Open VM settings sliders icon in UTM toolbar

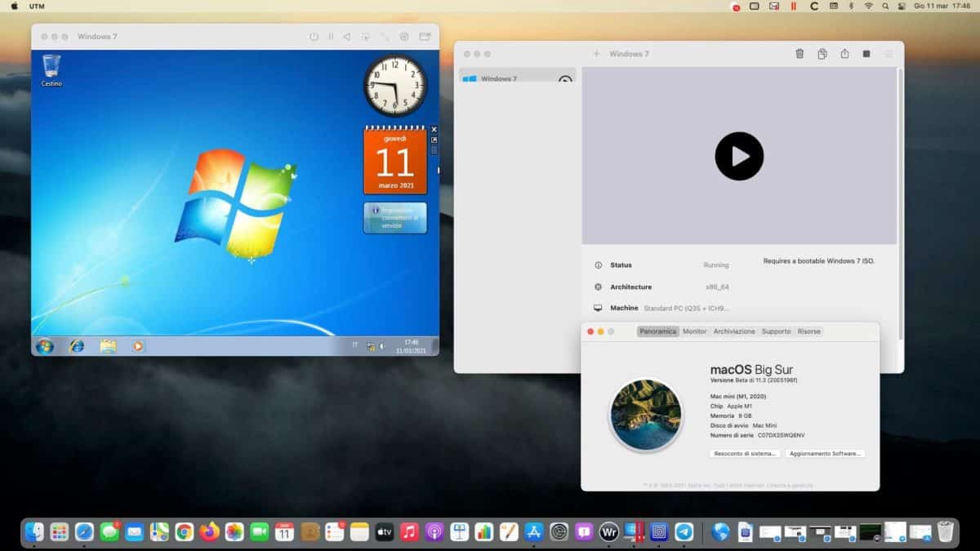[x=889, y=54]
